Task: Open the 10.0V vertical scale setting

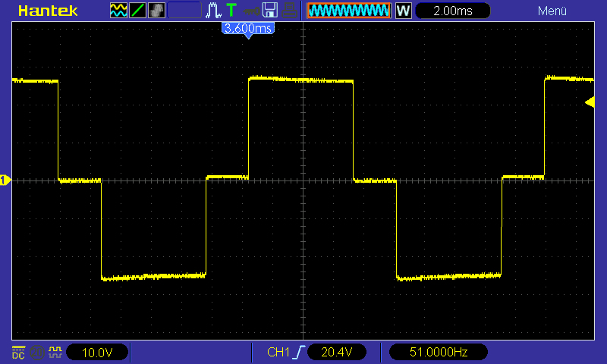Action: pyautogui.click(x=96, y=353)
